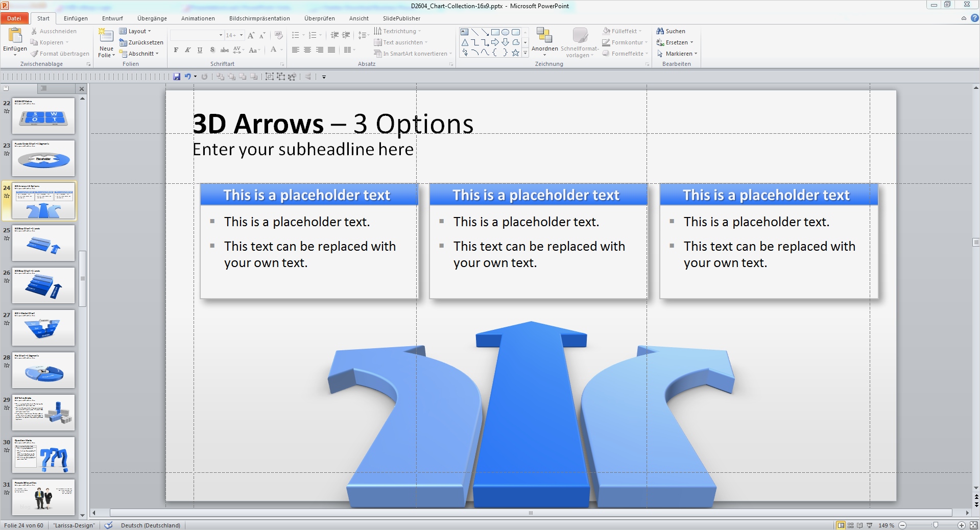Viewport: 980px width, 530px height.
Task: Switch to slide sorter view icon
Action: [851, 525]
